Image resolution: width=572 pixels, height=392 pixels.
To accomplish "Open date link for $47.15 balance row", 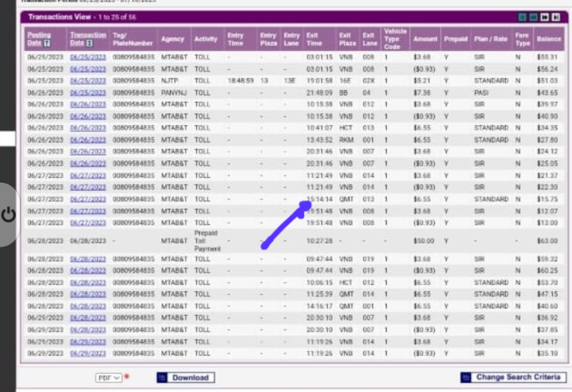I will pos(88,294).
